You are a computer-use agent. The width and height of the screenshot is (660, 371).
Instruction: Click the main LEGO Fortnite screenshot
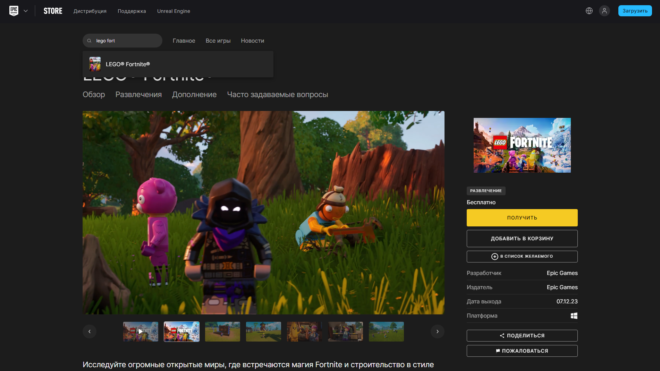[263, 213]
